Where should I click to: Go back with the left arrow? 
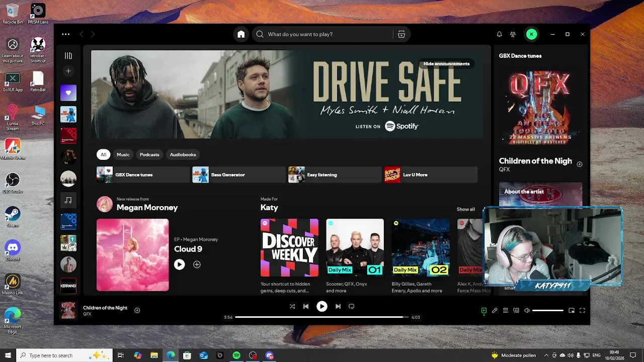(82, 34)
